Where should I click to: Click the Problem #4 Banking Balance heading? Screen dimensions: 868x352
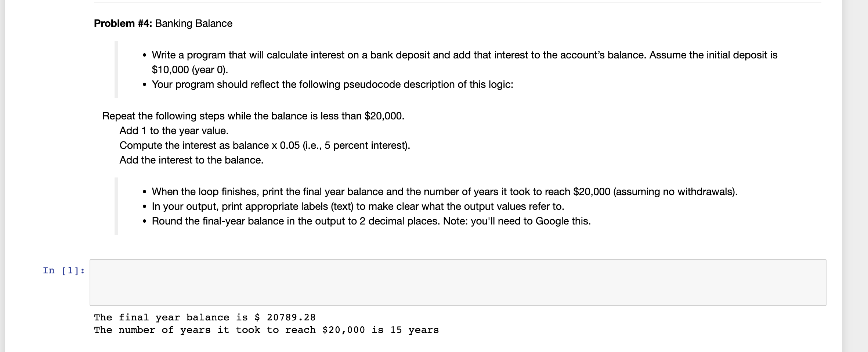(162, 23)
